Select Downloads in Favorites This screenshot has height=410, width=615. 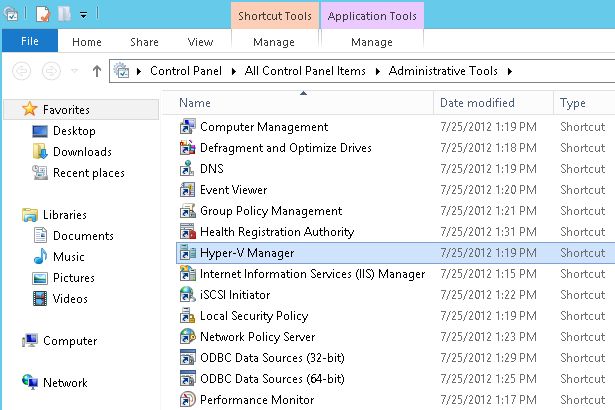(82, 152)
